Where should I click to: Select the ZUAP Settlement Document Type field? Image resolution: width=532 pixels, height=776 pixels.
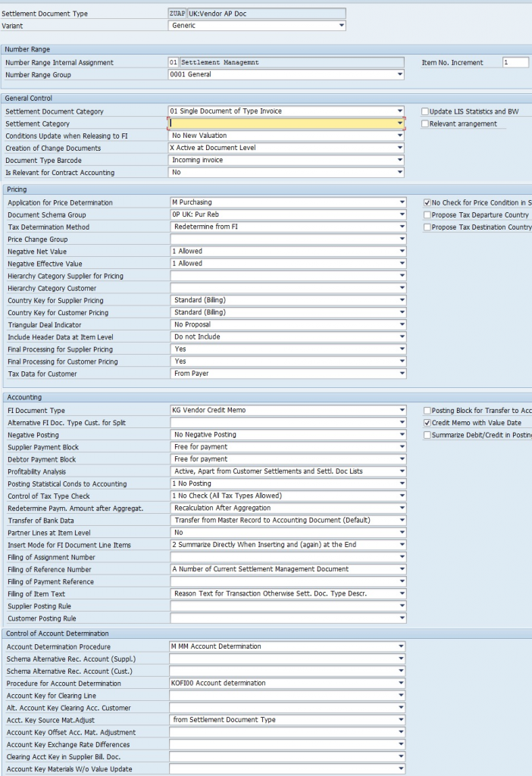pyautogui.click(x=177, y=14)
